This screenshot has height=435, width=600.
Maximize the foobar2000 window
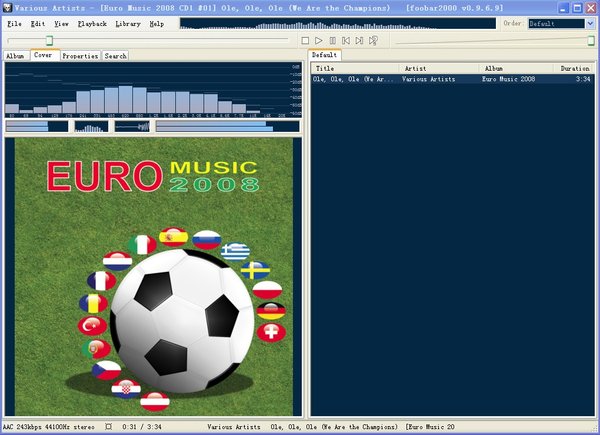coord(577,8)
